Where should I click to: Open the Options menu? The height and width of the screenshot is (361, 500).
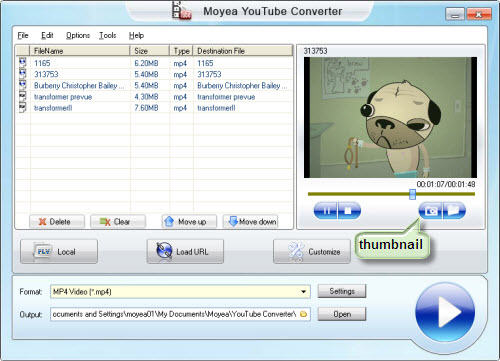[78, 35]
